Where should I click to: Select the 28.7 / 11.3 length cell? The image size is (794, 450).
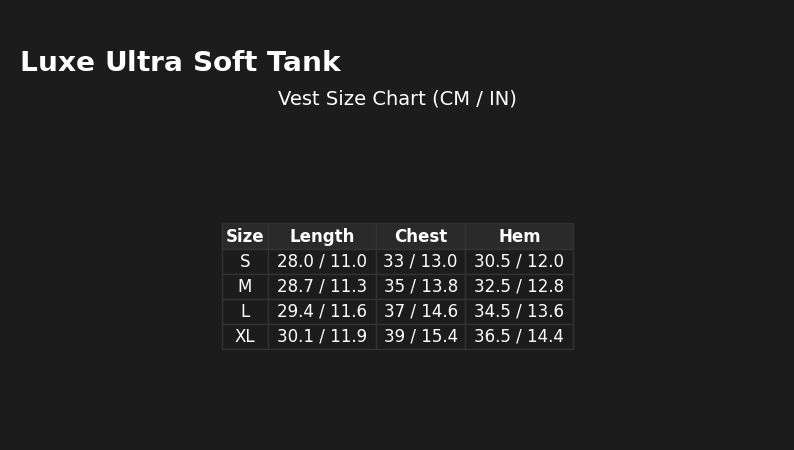[x=322, y=287]
